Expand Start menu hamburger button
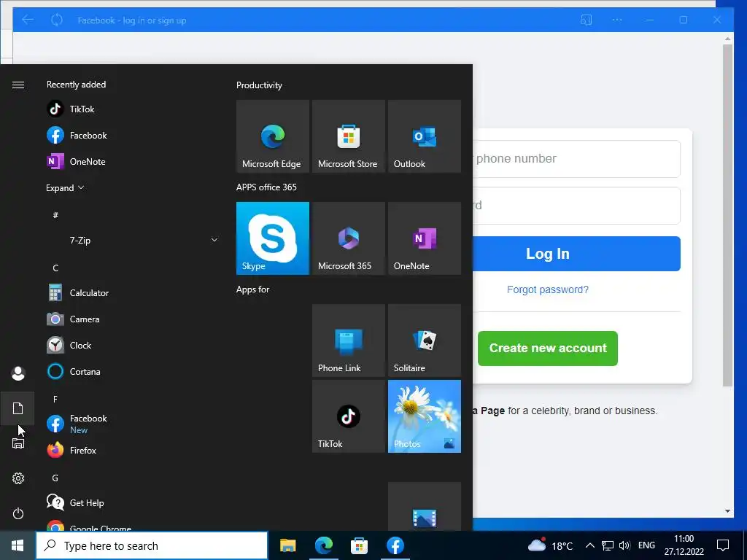This screenshot has width=747, height=560. 18,85
